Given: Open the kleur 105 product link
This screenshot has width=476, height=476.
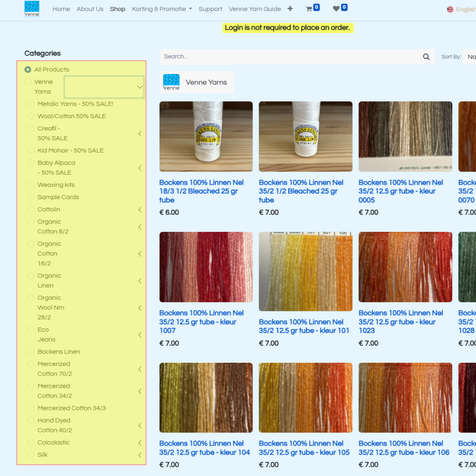Looking at the screenshot, I should 304,448.
